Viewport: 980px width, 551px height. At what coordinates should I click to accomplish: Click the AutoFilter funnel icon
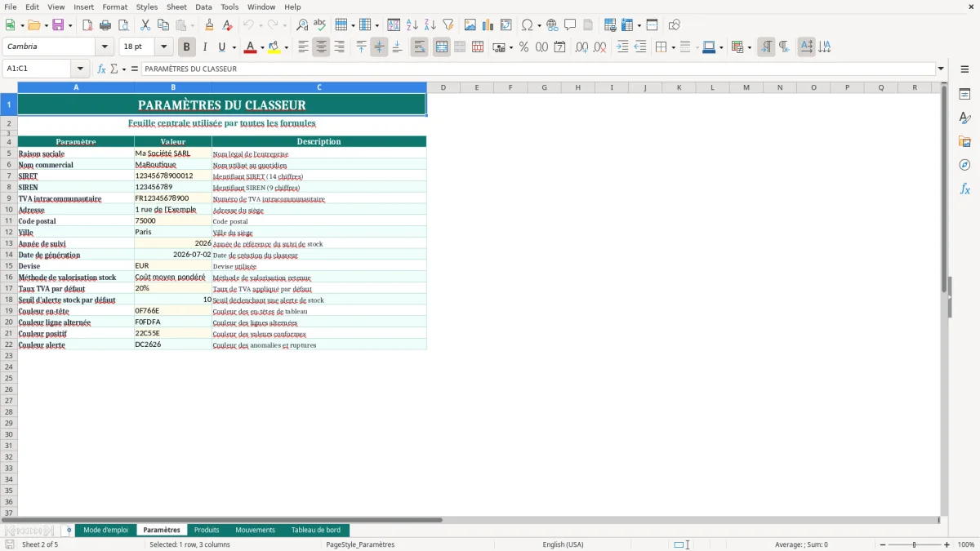click(448, 25)
